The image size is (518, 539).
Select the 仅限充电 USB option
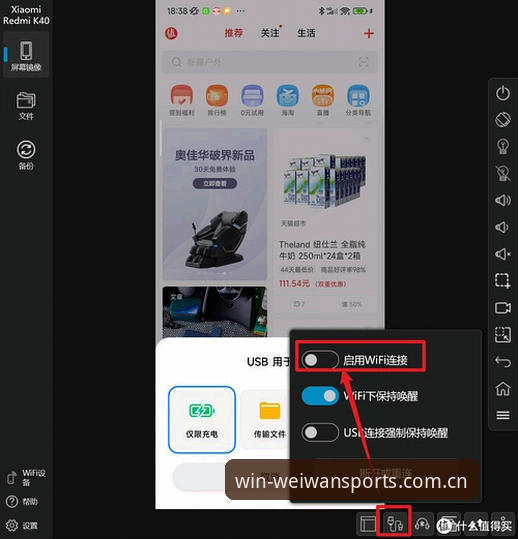click(x=202, y=419)
